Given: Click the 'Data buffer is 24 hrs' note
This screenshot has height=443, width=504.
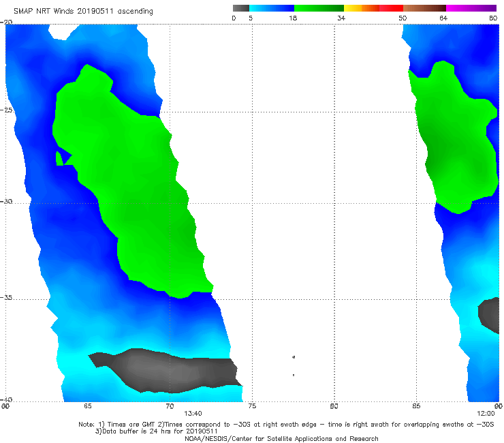Looking at the screenshot, I should click(x=157, y=431).
